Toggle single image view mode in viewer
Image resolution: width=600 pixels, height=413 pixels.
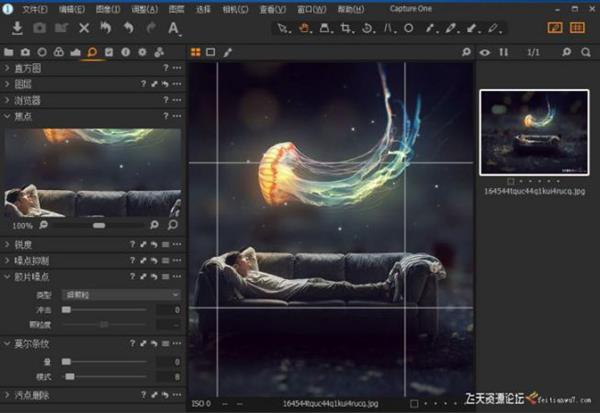click(210, 51)
